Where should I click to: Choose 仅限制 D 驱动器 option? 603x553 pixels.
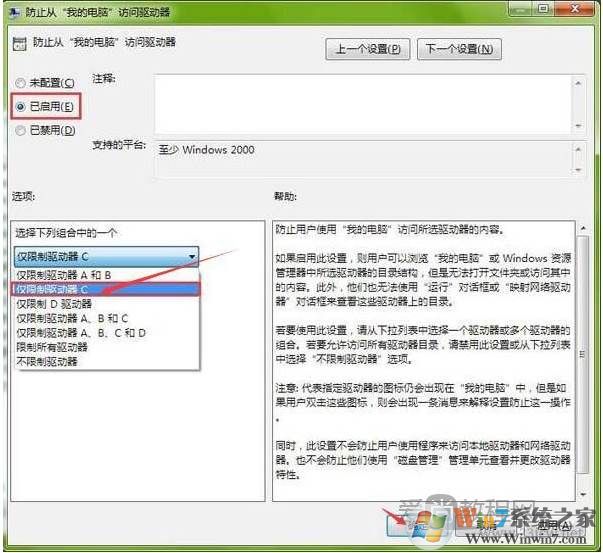(107, 304)
